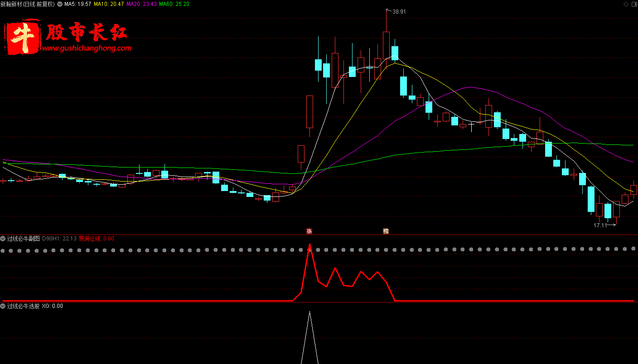Image resolution: width=638 pixels, height=364 pixels.
Task: Click the green MA60: 25.20 label
Action: 174,4
